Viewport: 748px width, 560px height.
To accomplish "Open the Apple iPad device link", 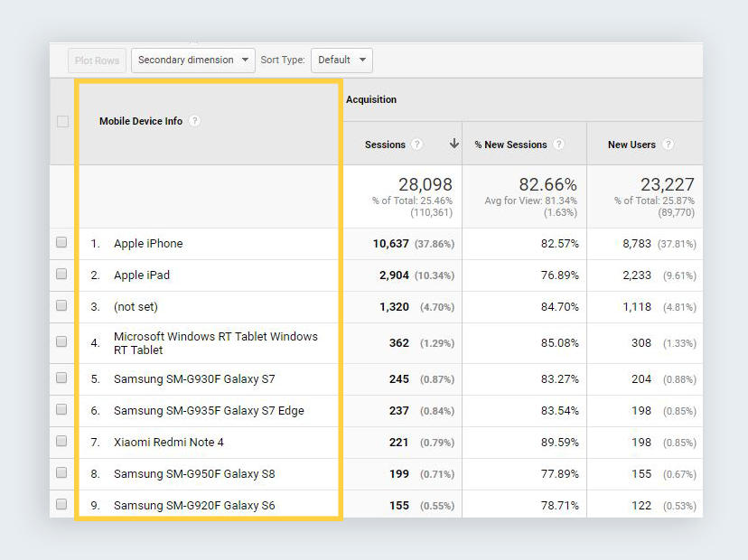I will (x=142, y=275).
